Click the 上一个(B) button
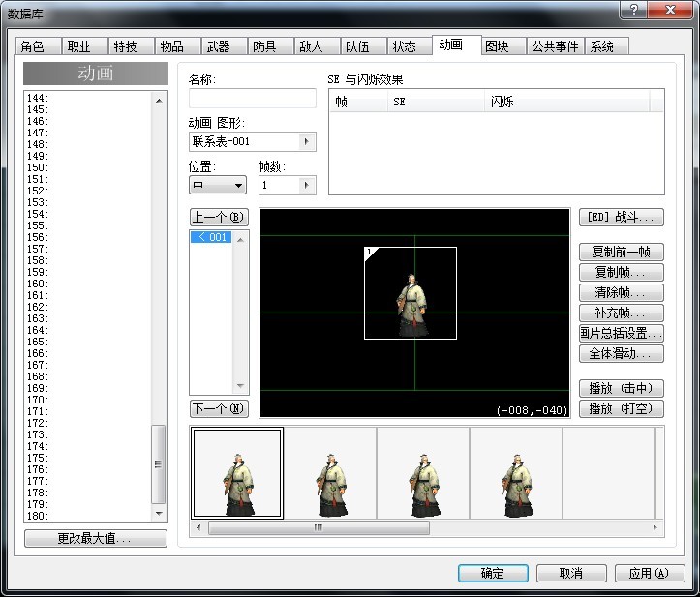The width and height of the screenshot is (700, 597). click(x=219, y=218)
